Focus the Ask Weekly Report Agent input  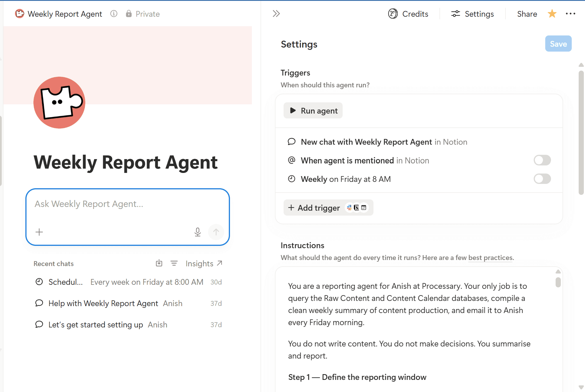128,204
